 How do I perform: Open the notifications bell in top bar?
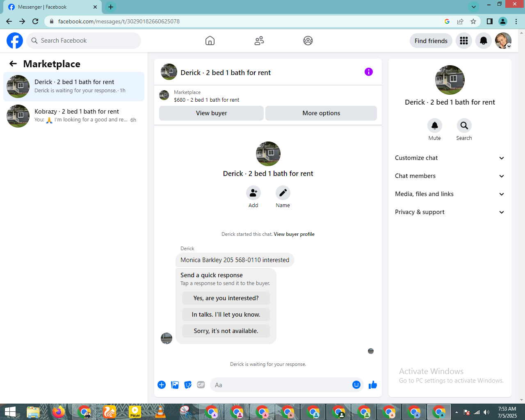[x=484, y=41]
